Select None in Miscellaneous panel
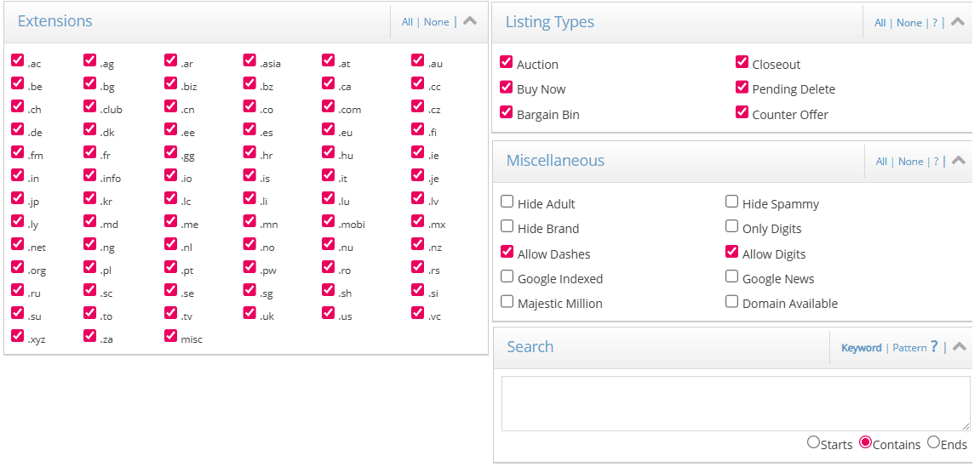The image size is (980, 467). [x=911, y=161]
